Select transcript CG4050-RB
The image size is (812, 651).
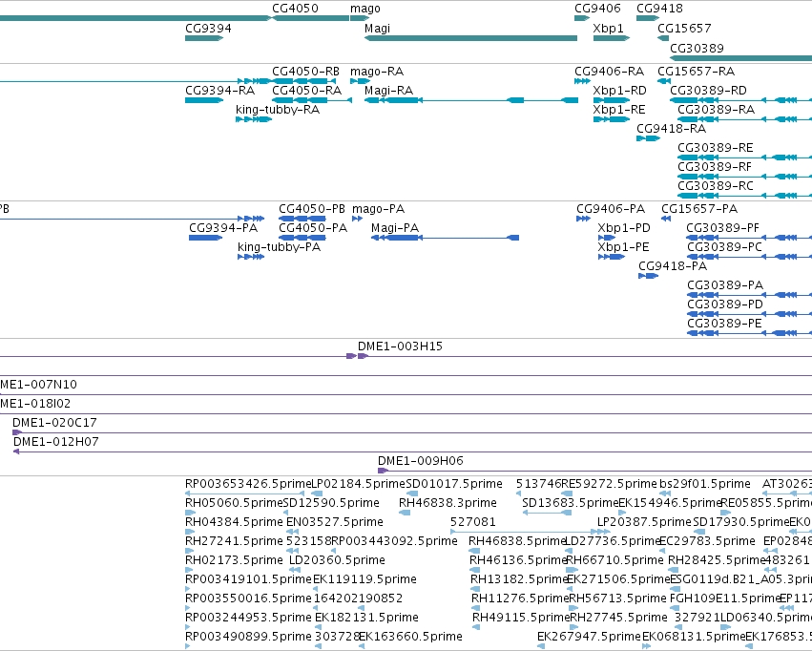click(x=304, y=81)
